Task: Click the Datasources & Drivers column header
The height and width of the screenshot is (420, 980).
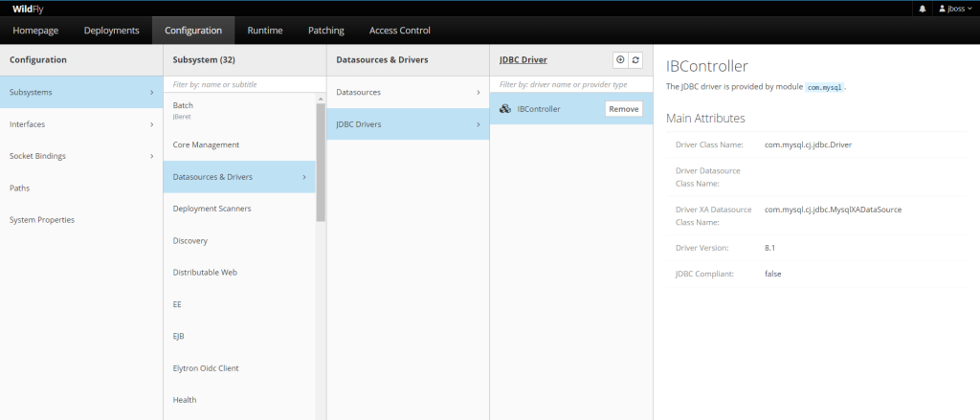Action: 382,60
